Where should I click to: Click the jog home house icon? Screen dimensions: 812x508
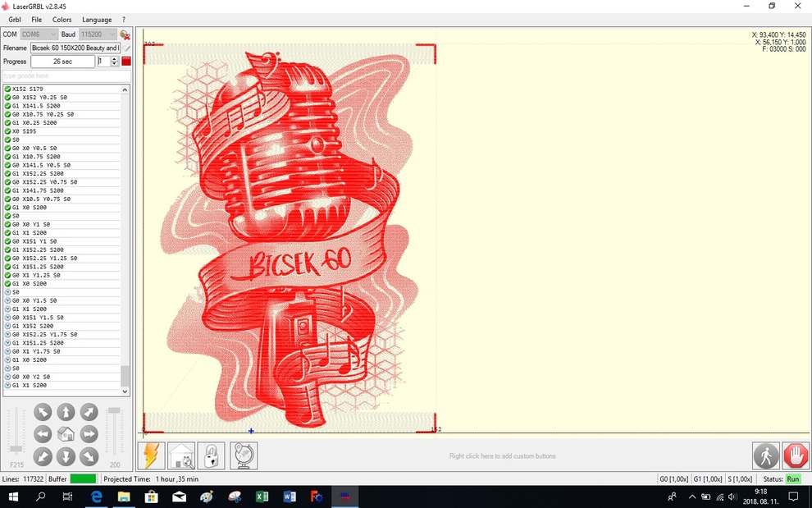click(66, 434)
